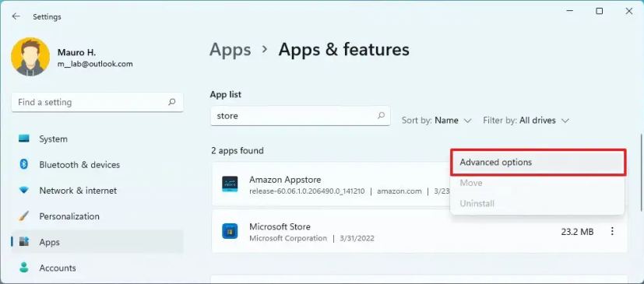This screenshot has height=284, width=644.
Task: Expand the Sort by Name dropdown
Action: click(437, 121)
